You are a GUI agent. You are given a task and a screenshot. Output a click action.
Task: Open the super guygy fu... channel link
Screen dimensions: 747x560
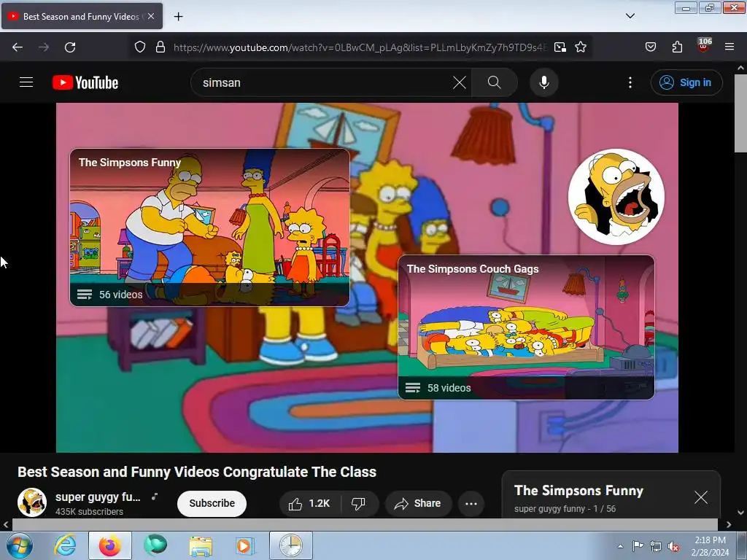click(x=98, y=497)
